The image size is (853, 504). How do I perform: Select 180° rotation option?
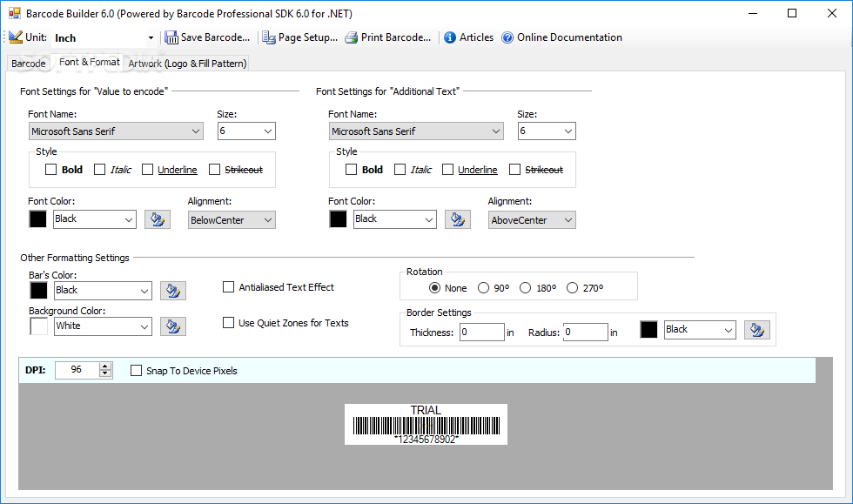coord(526,288)
